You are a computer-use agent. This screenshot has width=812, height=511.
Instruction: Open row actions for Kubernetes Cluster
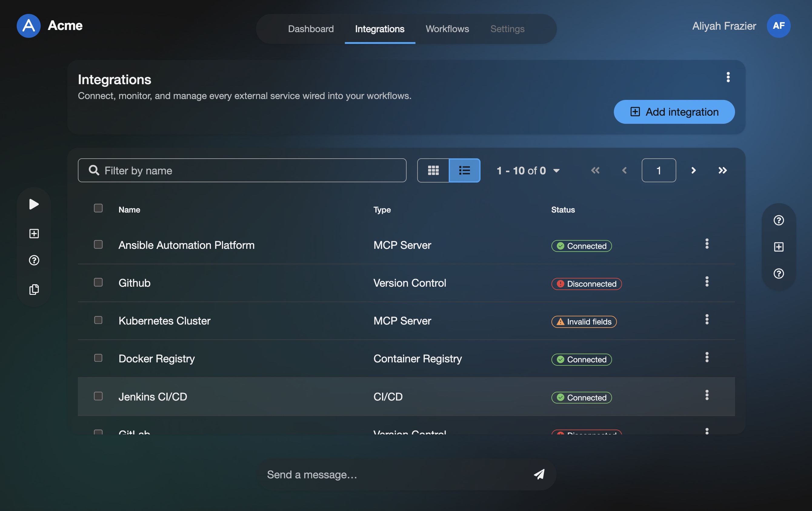707,319
